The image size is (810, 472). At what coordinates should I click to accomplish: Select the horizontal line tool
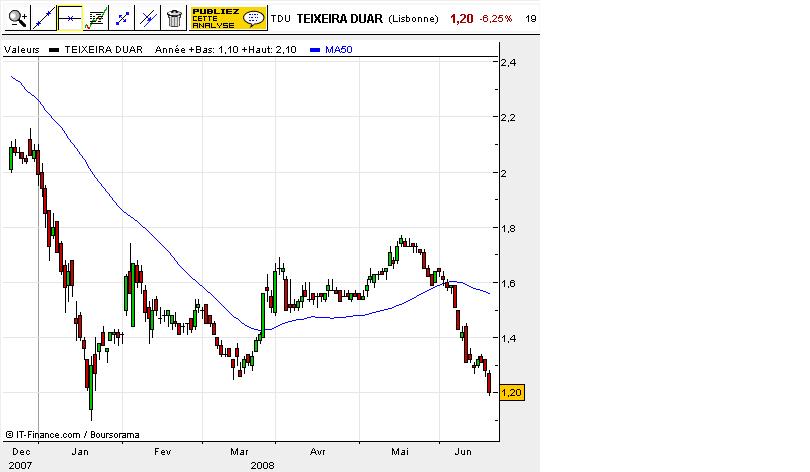pos(70,19)
